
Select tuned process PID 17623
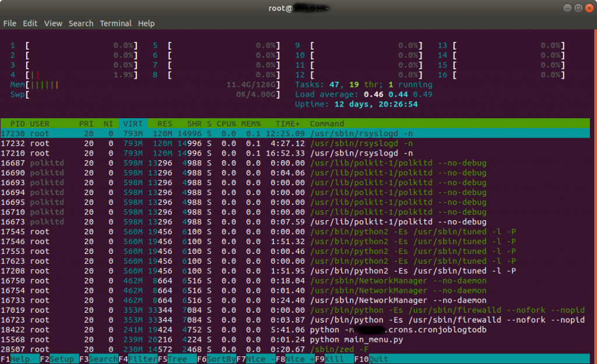click(295, 261)
